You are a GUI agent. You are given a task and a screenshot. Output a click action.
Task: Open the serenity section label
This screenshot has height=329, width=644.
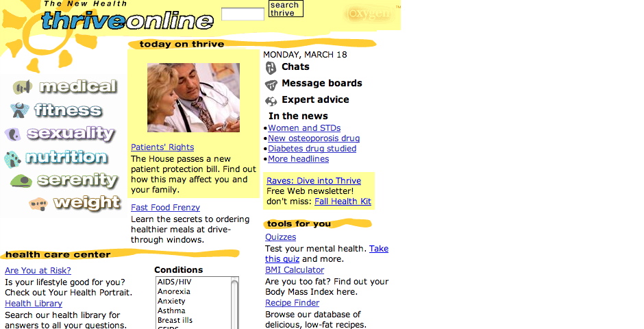tap(77, 180)
